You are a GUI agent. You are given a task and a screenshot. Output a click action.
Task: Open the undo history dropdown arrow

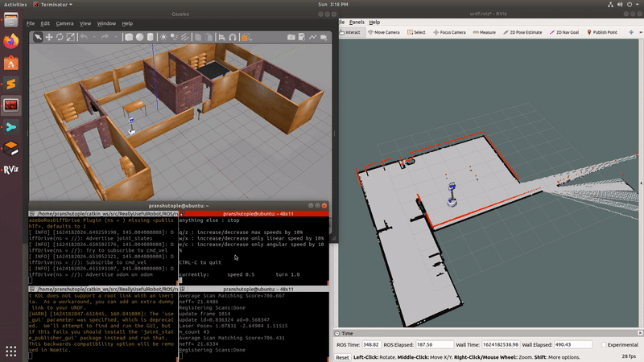(x=94, y=37)
